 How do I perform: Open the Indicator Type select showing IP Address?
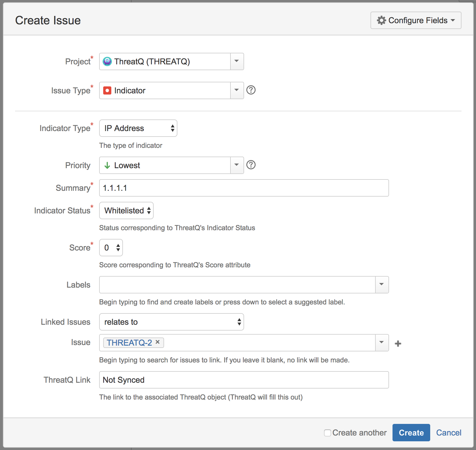point(138,128)
